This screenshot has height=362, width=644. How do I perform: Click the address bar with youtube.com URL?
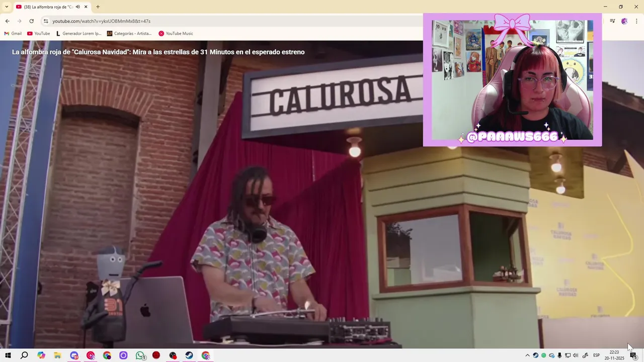point(231,21)
